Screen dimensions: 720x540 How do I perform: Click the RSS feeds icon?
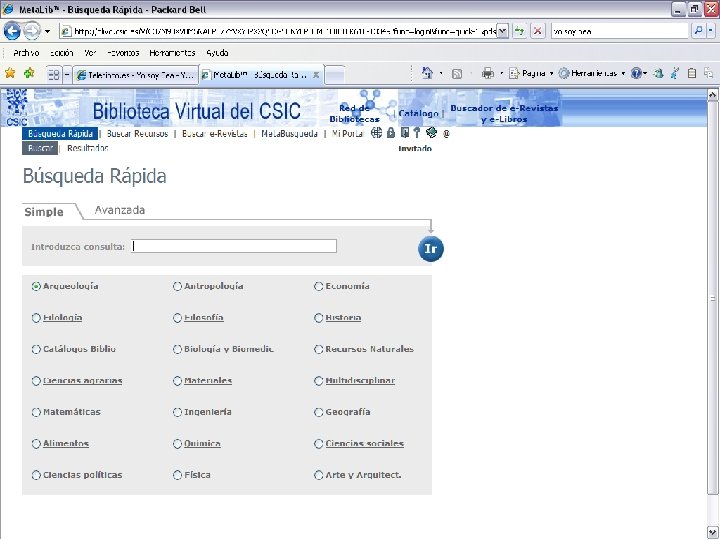457,73
